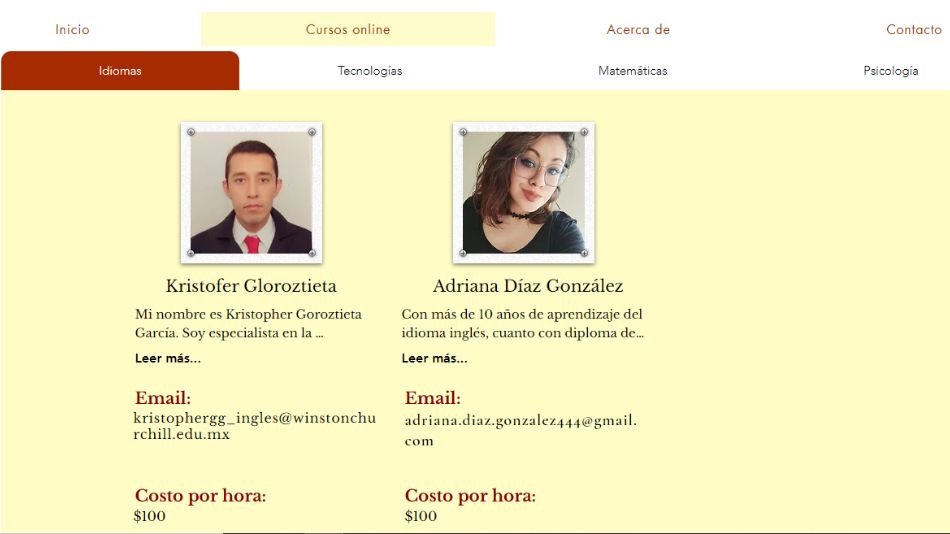Click Kristofer Gloroztieta's profile photo

(251, 193)
